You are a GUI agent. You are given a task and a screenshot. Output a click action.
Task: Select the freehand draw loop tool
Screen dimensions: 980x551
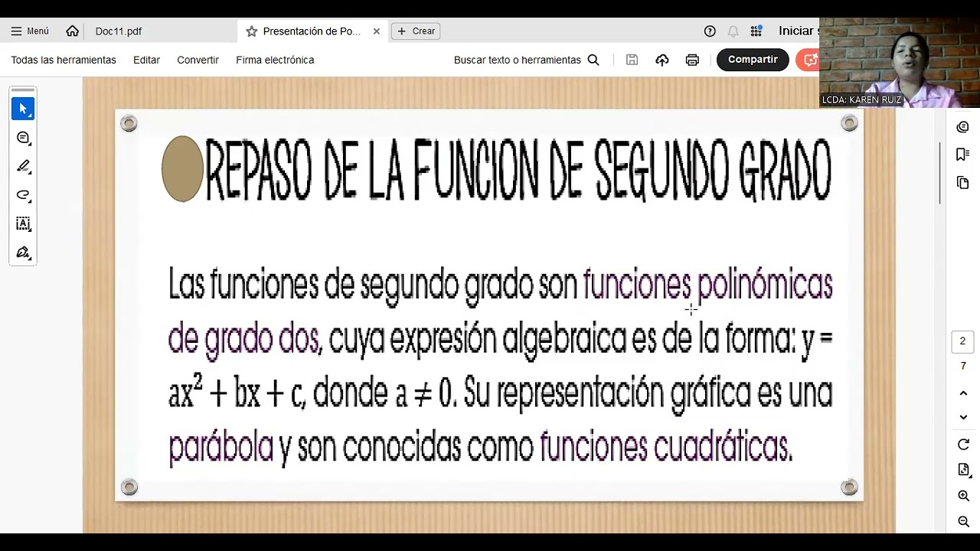click(23, 195)
